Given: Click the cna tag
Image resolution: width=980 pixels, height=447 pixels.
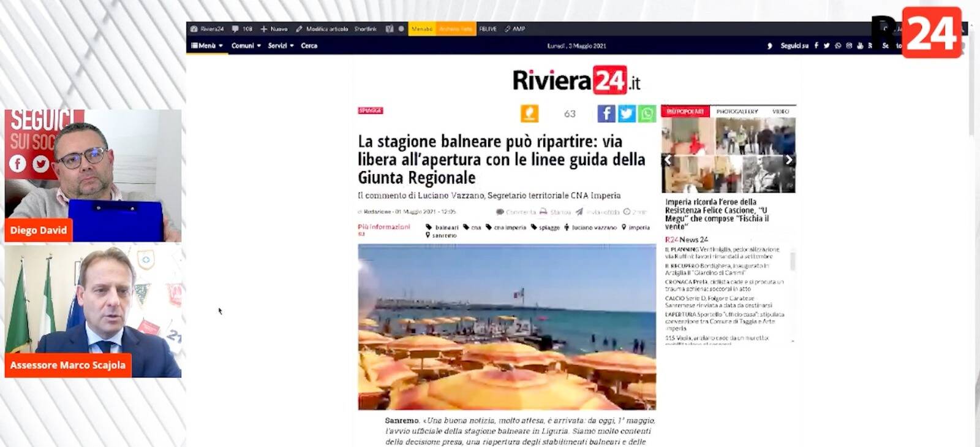Looking at the screenshot, I should coord(472,227).
